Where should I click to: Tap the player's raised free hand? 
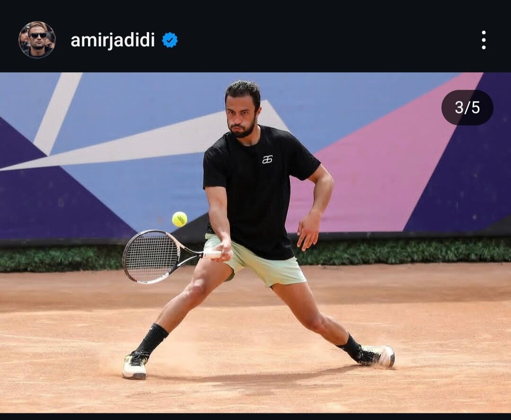[308, 230]
